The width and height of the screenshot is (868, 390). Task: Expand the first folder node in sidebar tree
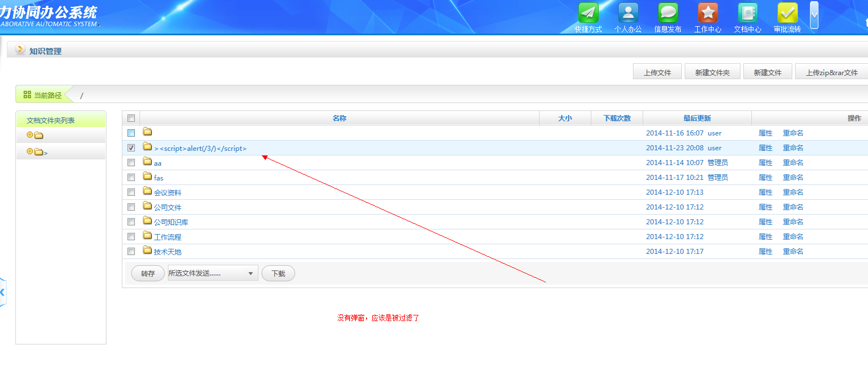[x=30, y=135]
